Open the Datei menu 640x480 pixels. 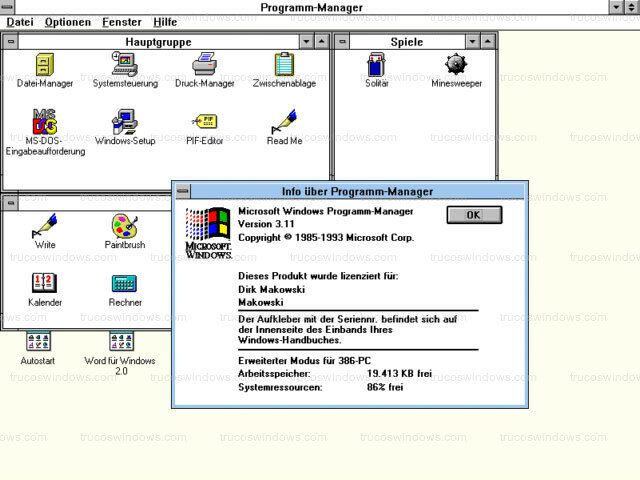[20, 22]
